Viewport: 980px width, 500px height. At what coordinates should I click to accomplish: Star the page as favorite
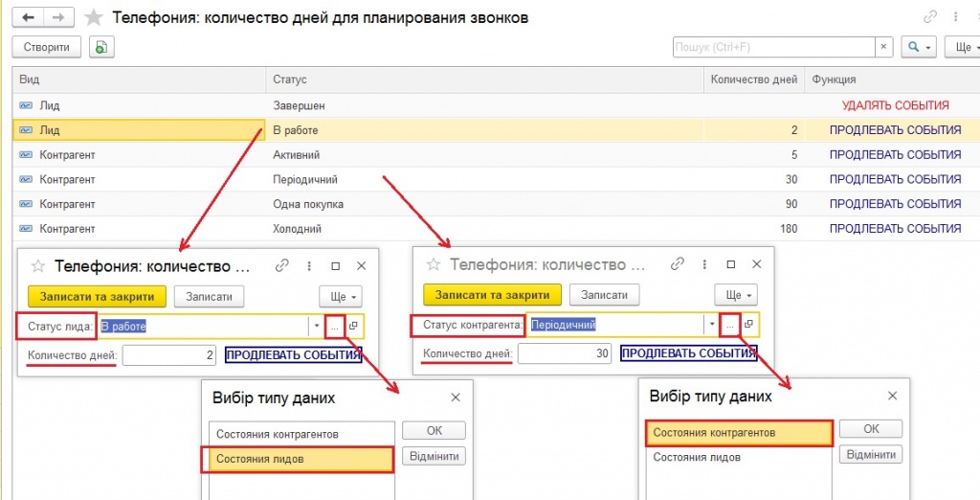pos(94,17)
